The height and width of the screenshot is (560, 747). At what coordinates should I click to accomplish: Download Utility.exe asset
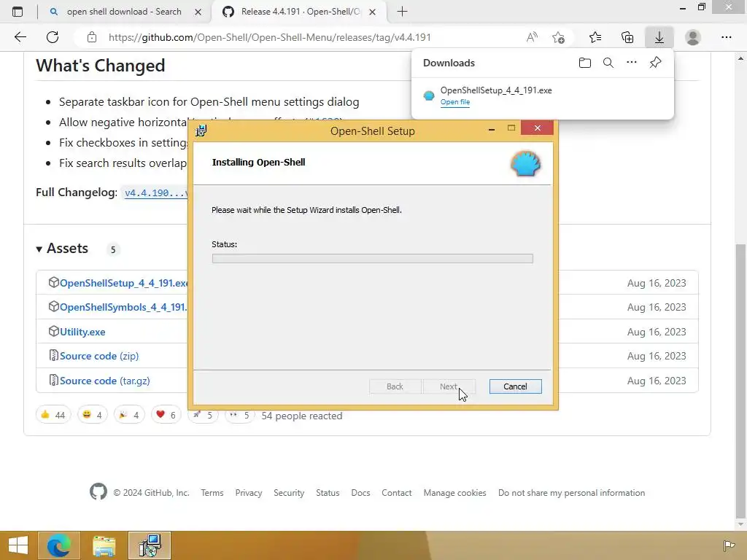(82, 332)
